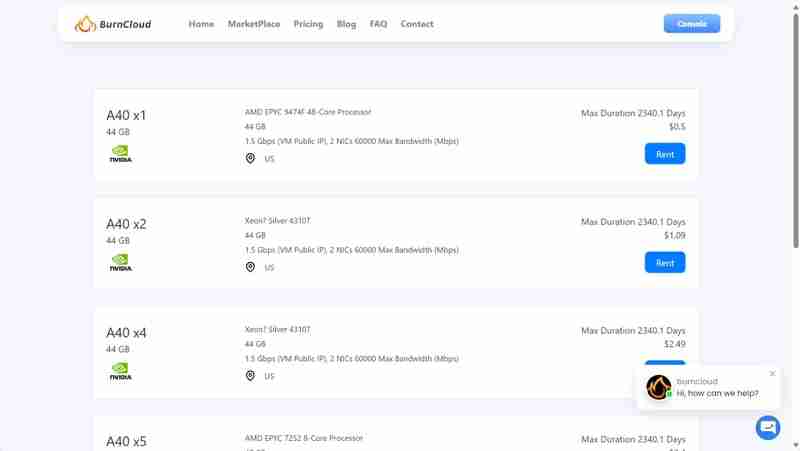Click NVIDIA logo on A40 x1 card
800x451 pixels.
[120, 154]
